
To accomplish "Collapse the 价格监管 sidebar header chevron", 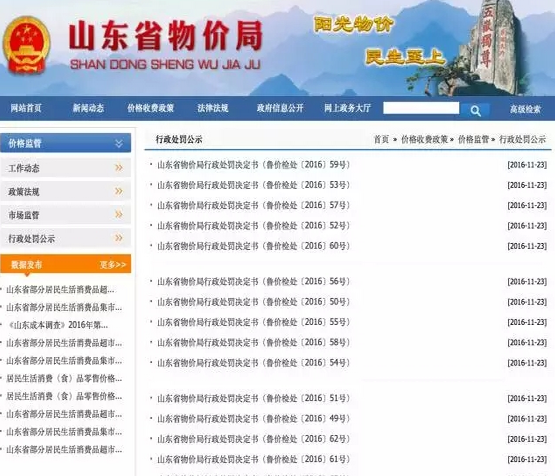I will point(119,143).
